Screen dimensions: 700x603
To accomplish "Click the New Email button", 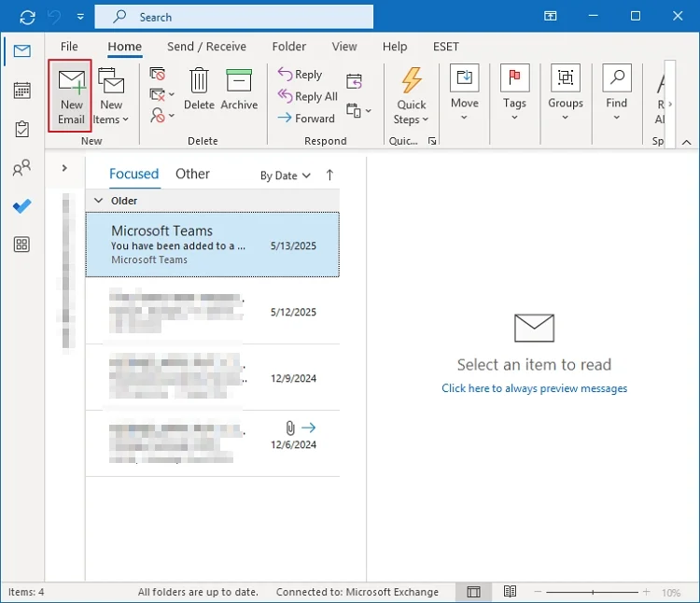I will pyautogui.click(x=71, y=96).
